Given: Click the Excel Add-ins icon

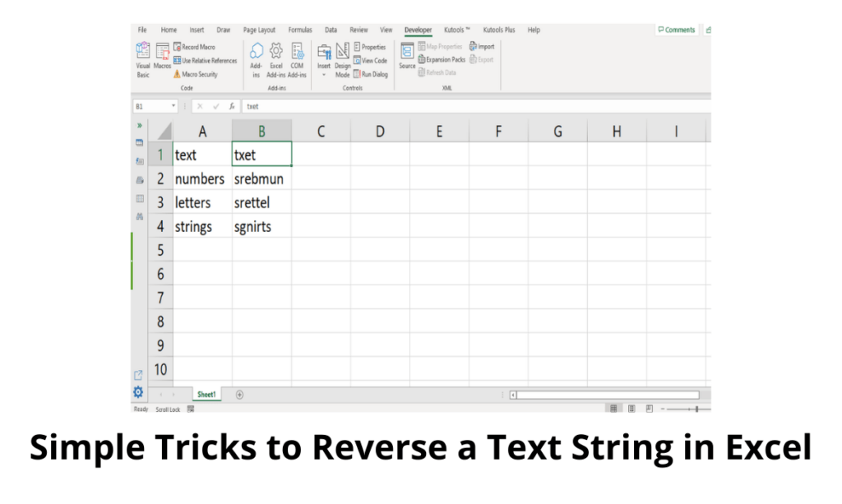Looking at the screenshot, I should tap(275, 55).
